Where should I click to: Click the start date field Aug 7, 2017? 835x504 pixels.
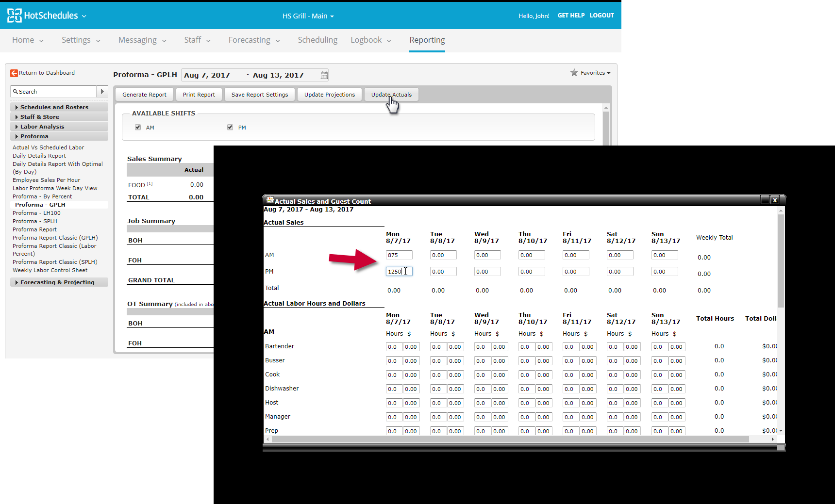tap(207, 75)
